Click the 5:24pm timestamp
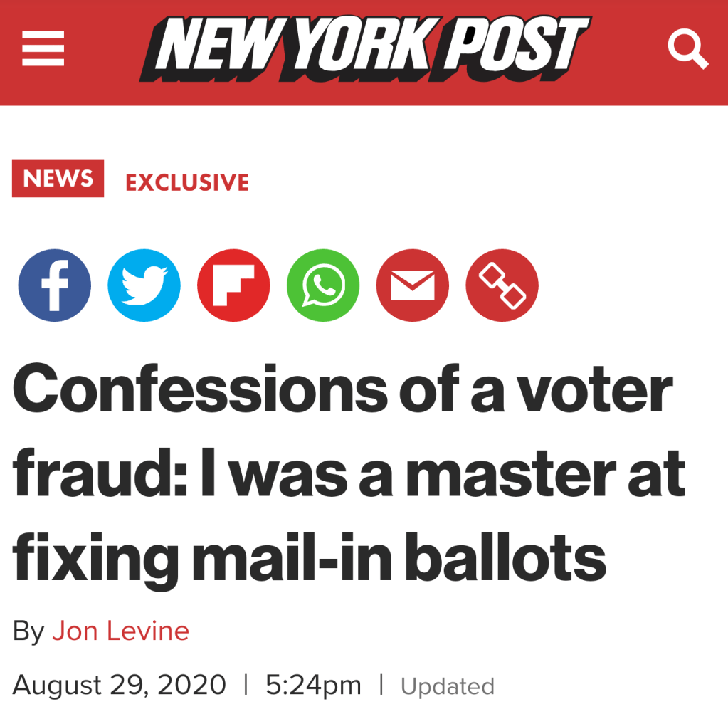This screenshot has width=728, height=714. pos(313,686)
